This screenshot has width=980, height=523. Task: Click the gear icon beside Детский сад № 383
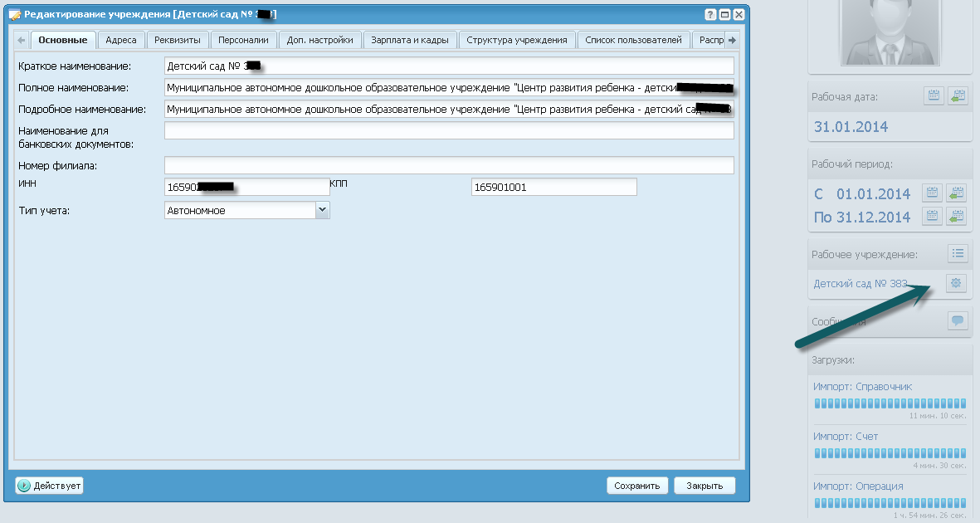pyautogui.click(x=957, y=284)
